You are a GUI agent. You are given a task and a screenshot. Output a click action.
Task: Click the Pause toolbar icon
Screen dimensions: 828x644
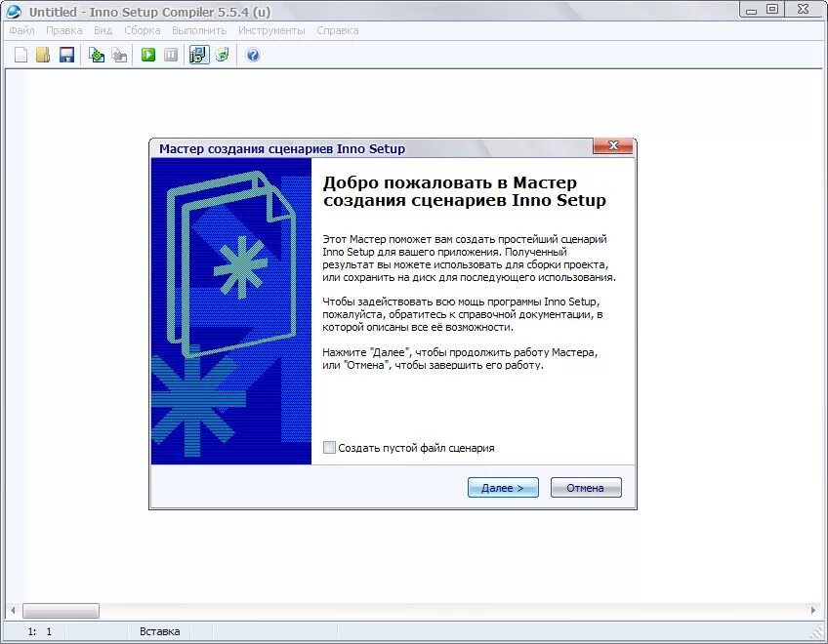point(171,55)
